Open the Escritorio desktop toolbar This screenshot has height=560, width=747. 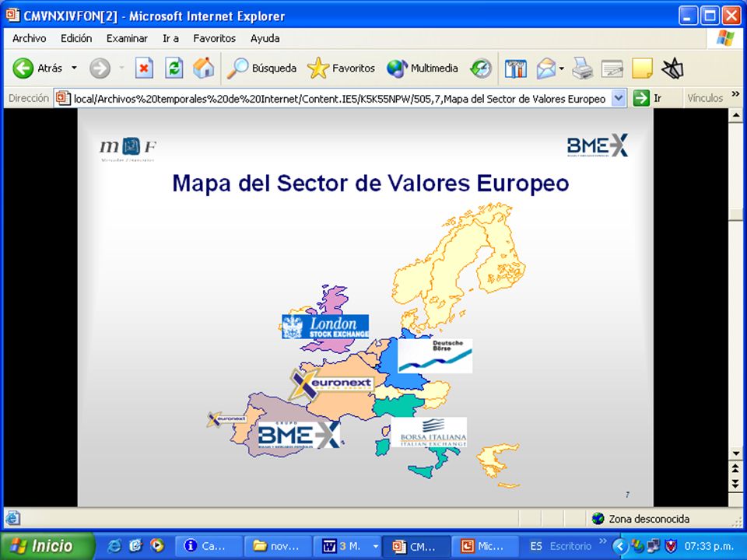(570, 546)
